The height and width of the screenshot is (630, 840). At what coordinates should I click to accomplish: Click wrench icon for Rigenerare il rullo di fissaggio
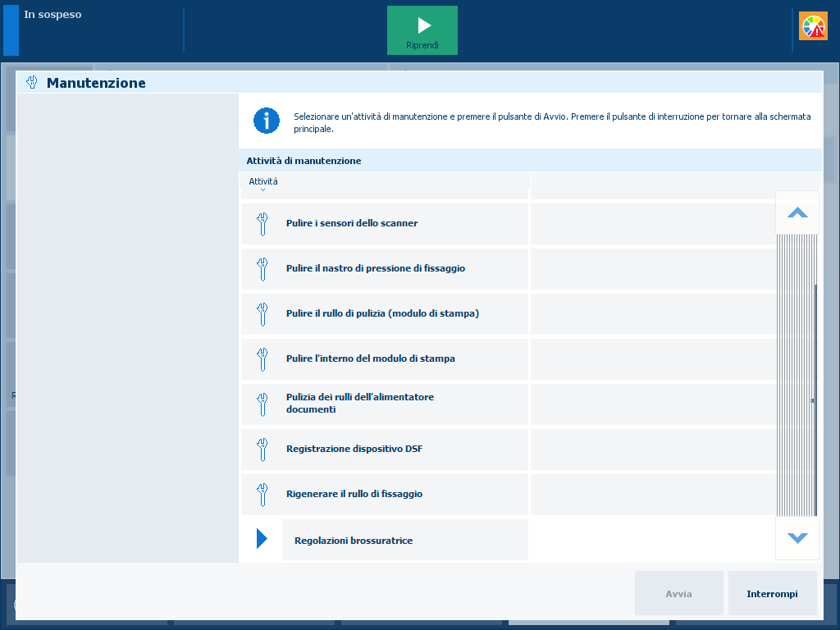(262, 495)
